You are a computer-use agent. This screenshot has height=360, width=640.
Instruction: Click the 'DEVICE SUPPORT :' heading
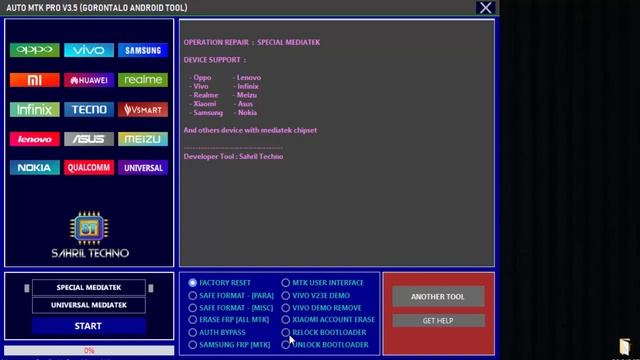click(215, 60)
